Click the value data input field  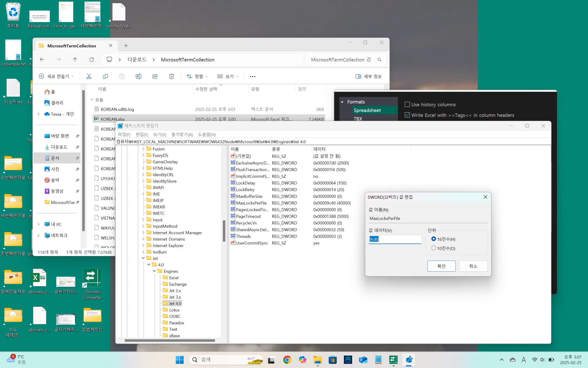click(x=395, y=239)
